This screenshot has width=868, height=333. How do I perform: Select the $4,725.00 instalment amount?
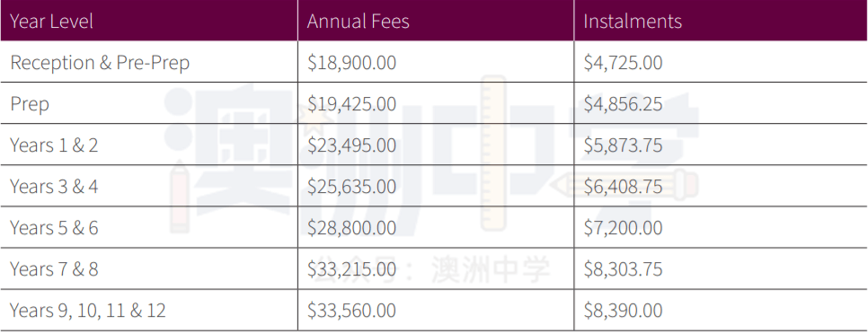click(623, 63)
